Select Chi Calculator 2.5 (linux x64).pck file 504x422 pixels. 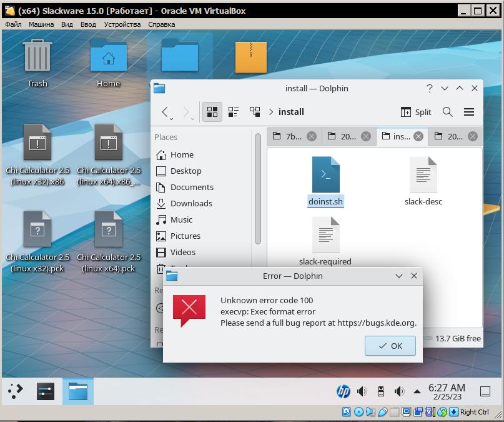tap(109, 242)
